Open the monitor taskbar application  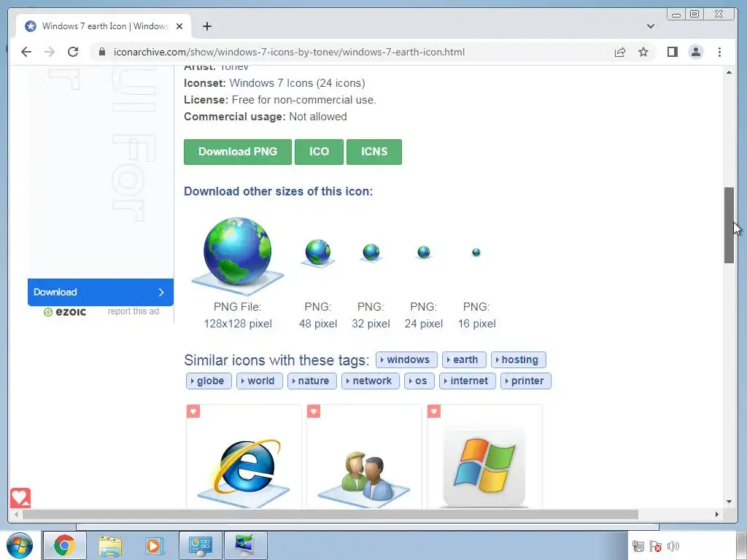point(245,545)
